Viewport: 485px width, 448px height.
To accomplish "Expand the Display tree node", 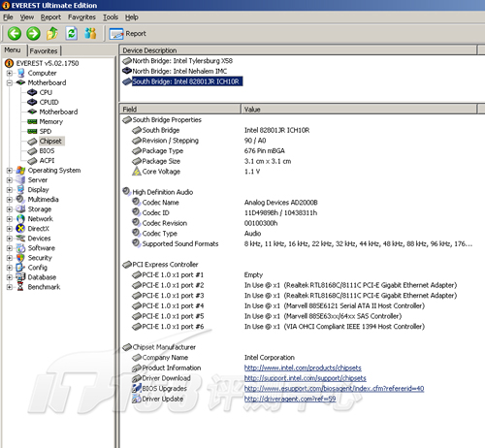I will click(x=10, y=190).
